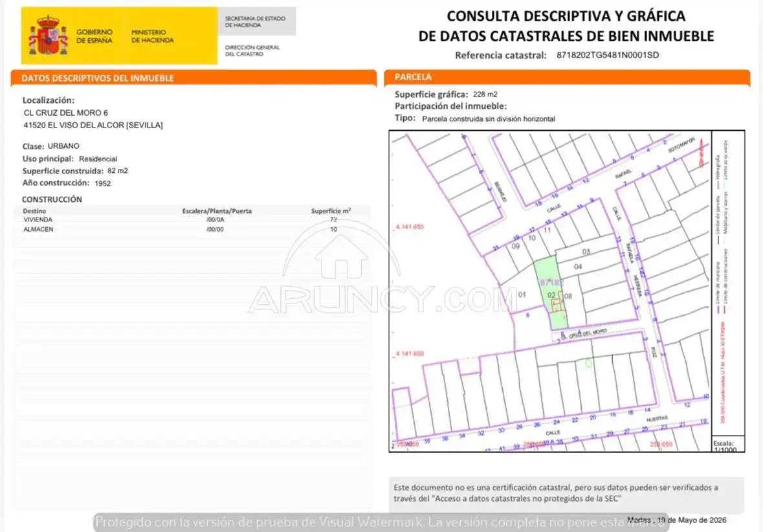Click surface value '10' in ALMACEN row
Image resolution: width=763 pixels, height=532 pixels.
point(333,229)
